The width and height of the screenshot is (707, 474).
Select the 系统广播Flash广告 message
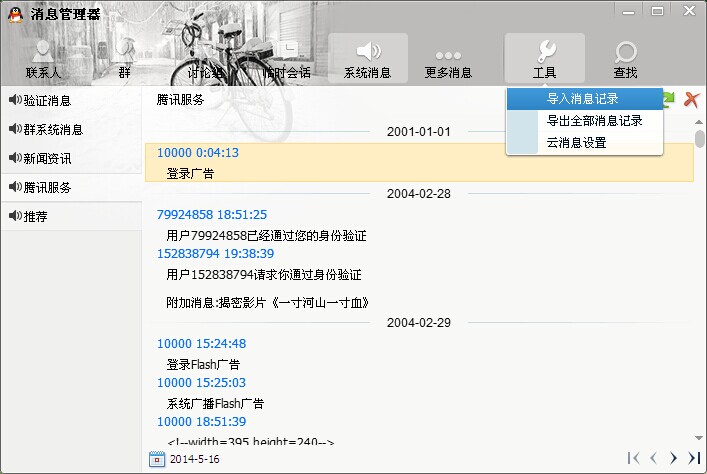pyautogui.click(x=215, y=404)
